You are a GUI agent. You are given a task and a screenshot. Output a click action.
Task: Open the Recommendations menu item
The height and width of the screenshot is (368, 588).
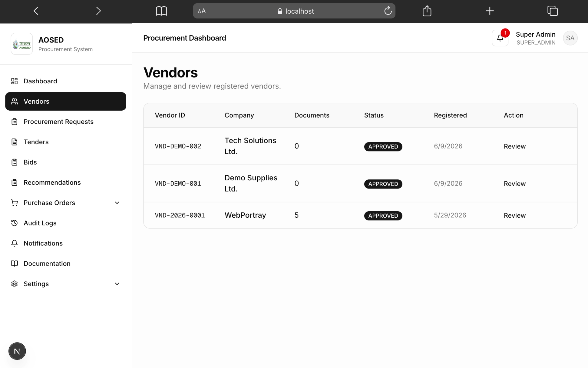point(66,182)
